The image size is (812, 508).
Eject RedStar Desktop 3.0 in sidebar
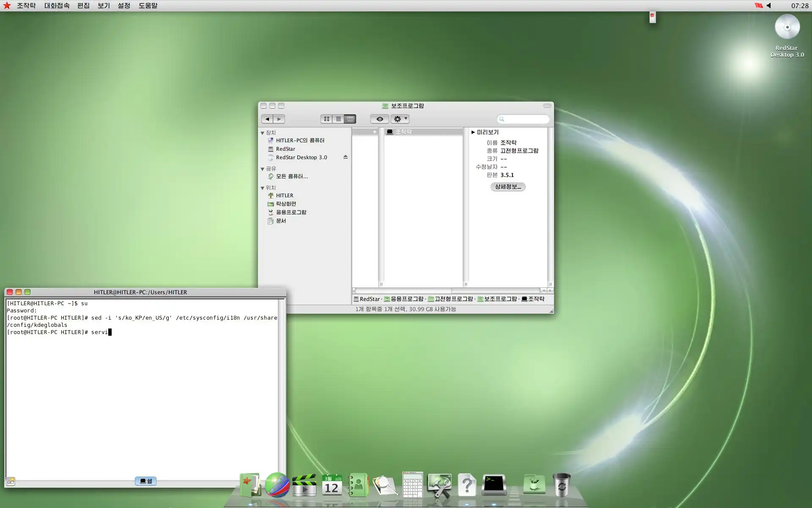[x=346, y=157]
